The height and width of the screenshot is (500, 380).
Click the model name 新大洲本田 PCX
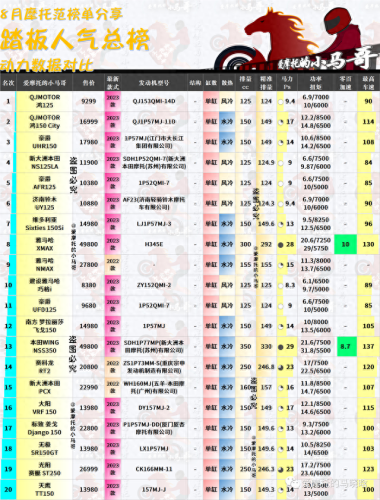[44, 387]
